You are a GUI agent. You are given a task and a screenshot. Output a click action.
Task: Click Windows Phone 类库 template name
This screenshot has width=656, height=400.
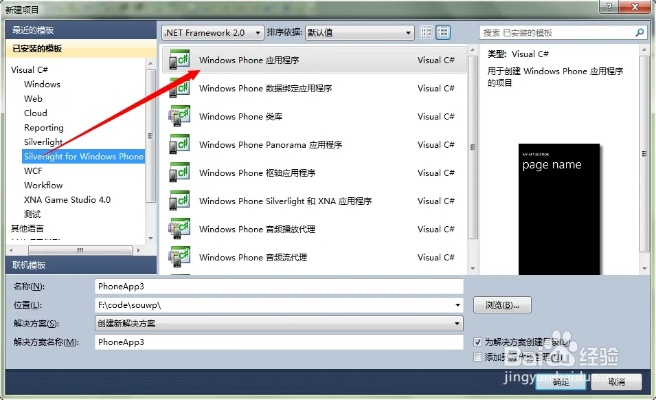[241, 116]
